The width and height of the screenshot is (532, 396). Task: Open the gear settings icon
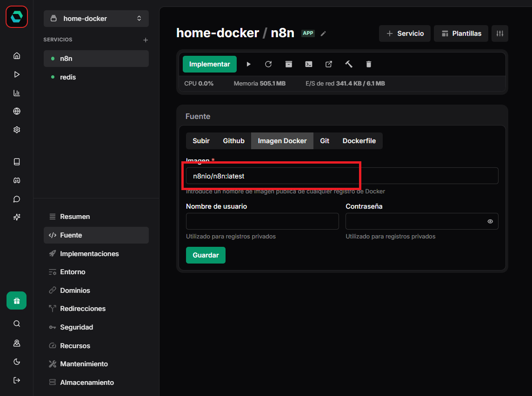click(17, 130)
